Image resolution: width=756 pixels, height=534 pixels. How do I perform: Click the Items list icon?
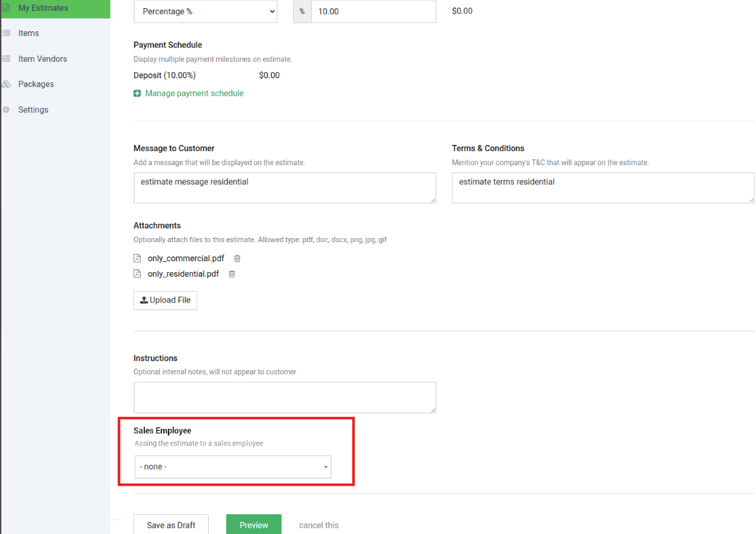(x=6, y=33)
